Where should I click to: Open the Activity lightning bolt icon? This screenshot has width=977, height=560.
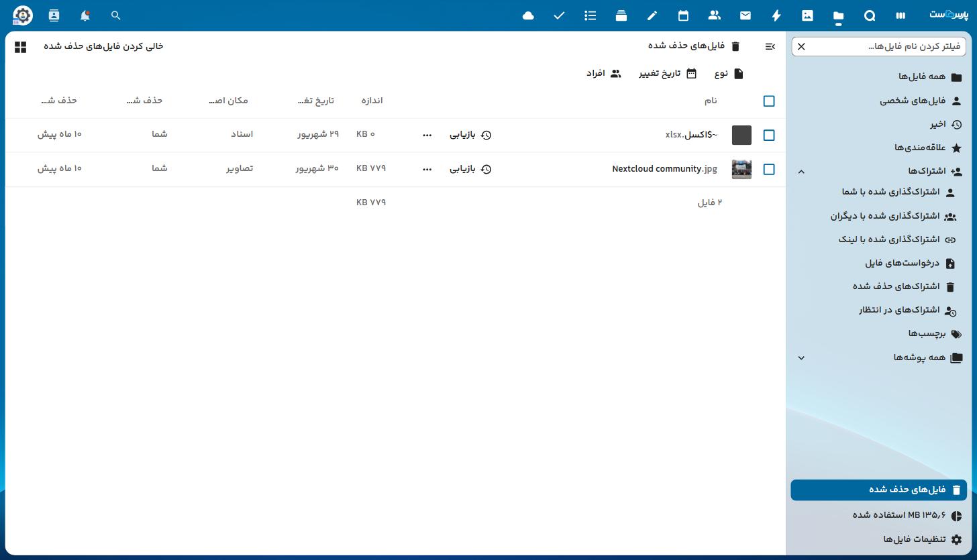[776, 15]
